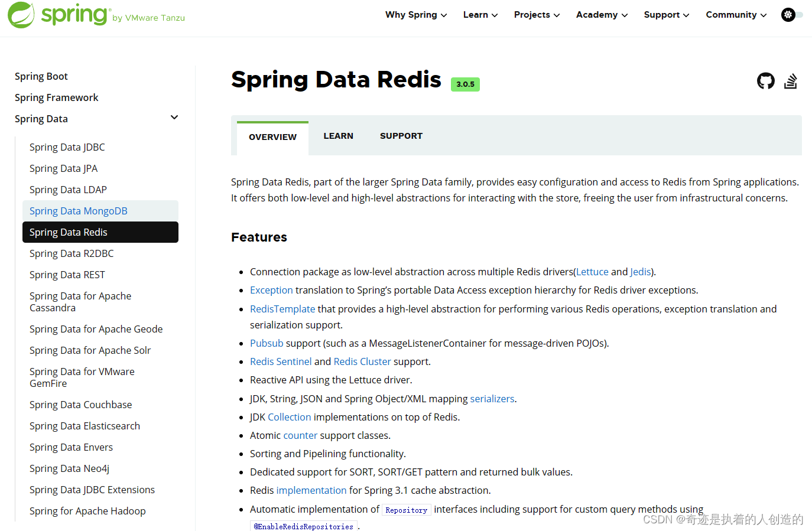Screen dimensions: 812x531
Task: Expand the Community navigation menu
Action: [736, 15]
